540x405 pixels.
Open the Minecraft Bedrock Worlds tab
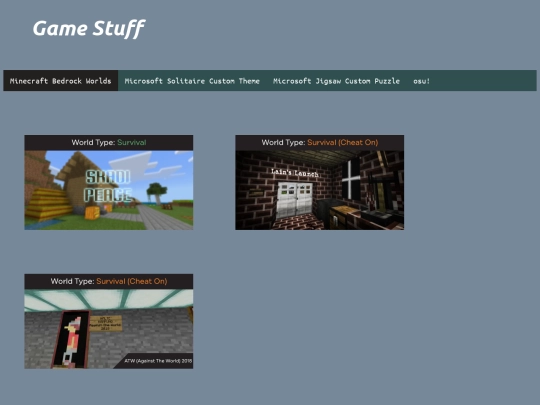pyautogui.click(x=61, y=81)
